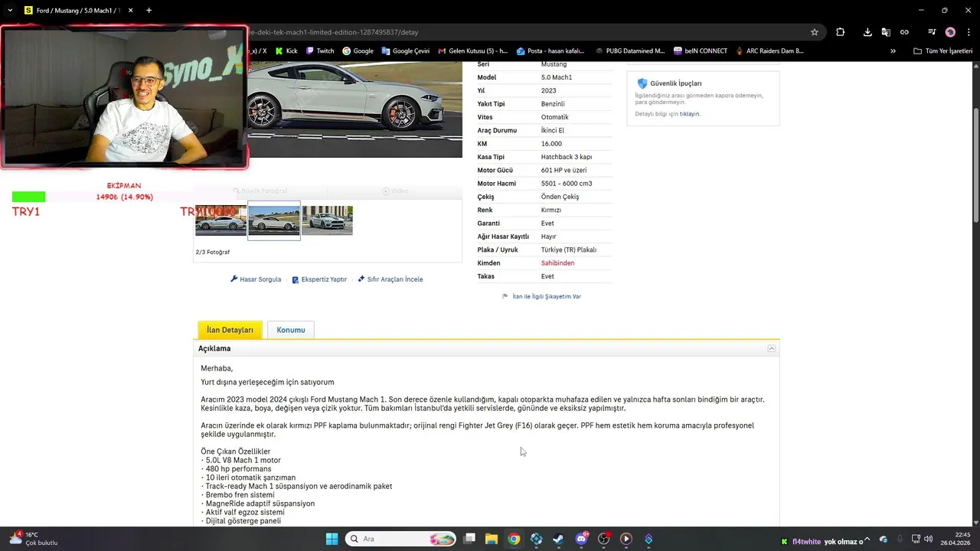
Task: Open a new browser tab
Action: pyautogui.click(x=149, y=11)
